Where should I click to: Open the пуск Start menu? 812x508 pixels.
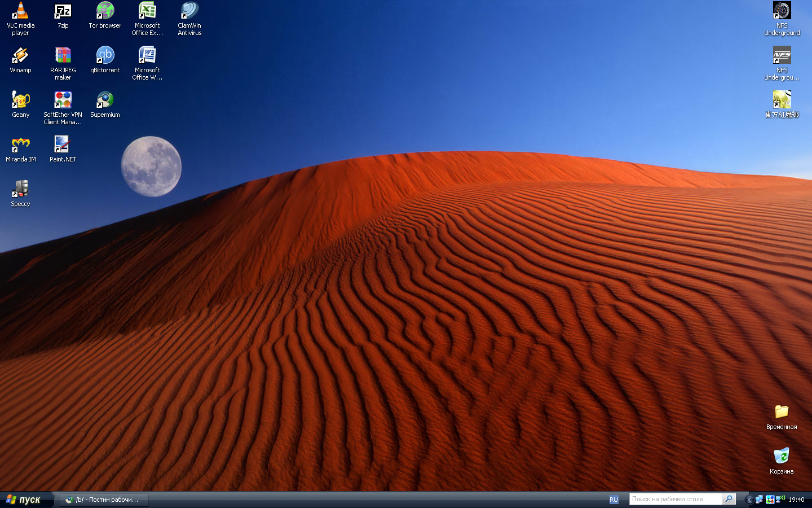coord(27,500)
